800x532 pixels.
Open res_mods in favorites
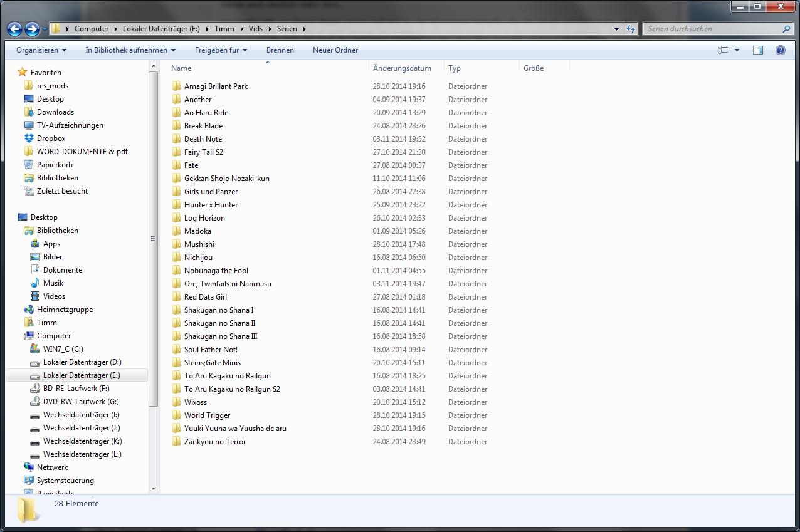click(x=52, y=86)
